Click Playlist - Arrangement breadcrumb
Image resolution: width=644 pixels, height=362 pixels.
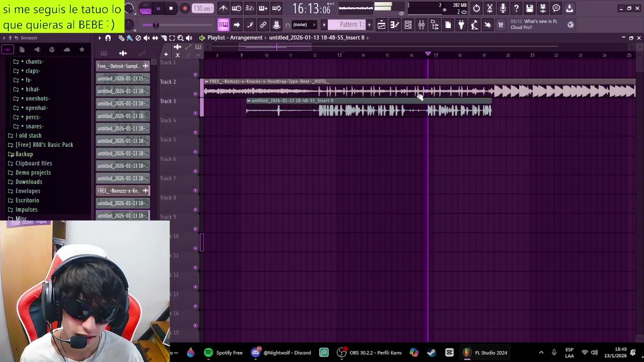point(235,38)
